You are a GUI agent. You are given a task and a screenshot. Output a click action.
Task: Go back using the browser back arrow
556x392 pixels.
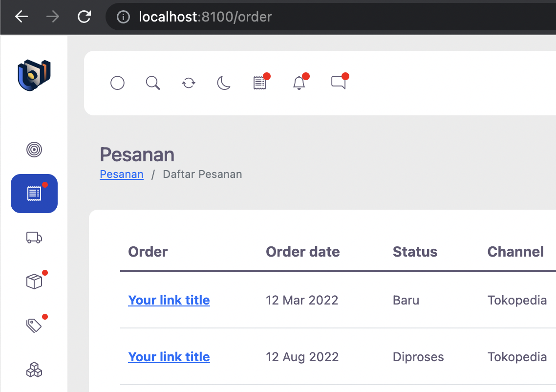21,16
